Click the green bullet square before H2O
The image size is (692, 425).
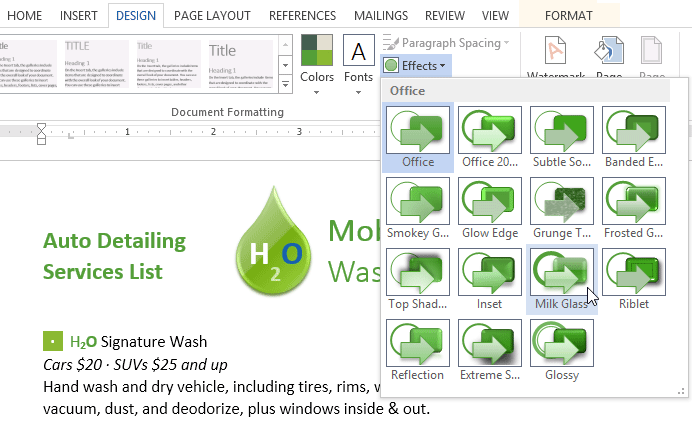[53, 342]
